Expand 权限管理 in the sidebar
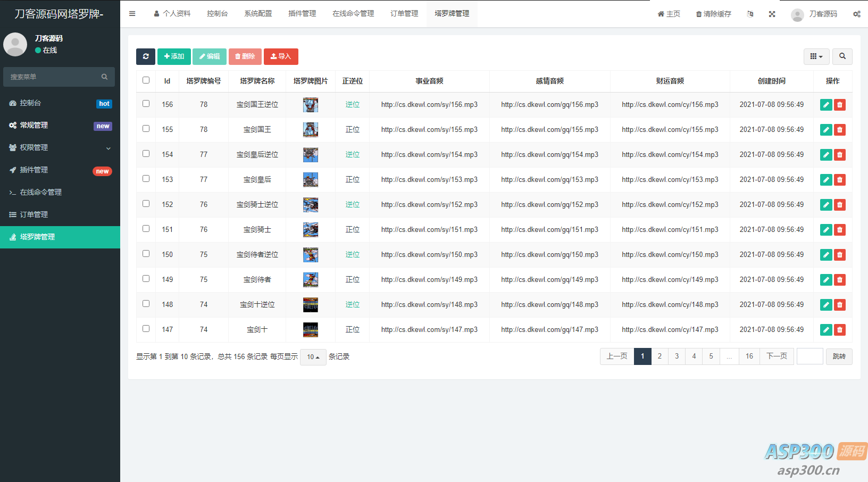The width and height of the screenshot is (868, 482). click(x=60, y=147)
